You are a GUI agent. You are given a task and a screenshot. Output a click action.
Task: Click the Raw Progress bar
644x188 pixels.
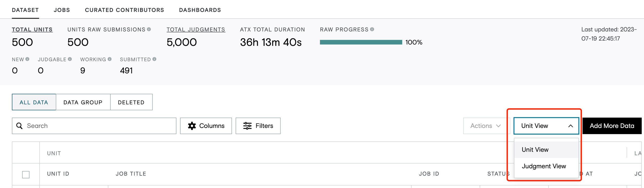pos(361,42)
